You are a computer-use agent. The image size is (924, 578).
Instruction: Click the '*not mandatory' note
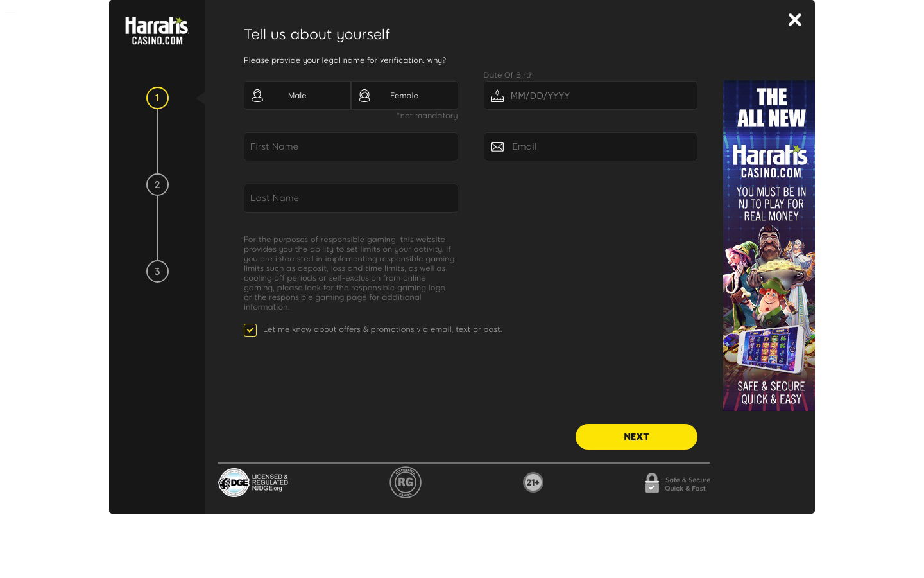coord(427,116)
